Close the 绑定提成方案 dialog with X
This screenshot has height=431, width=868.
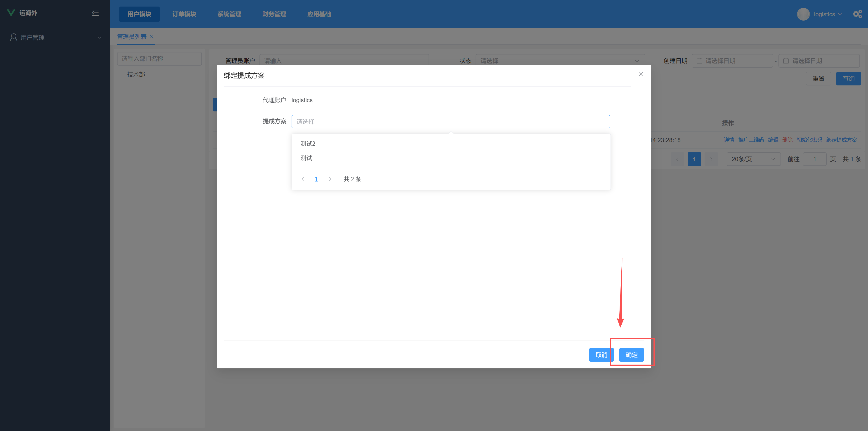tap(641, 74)
